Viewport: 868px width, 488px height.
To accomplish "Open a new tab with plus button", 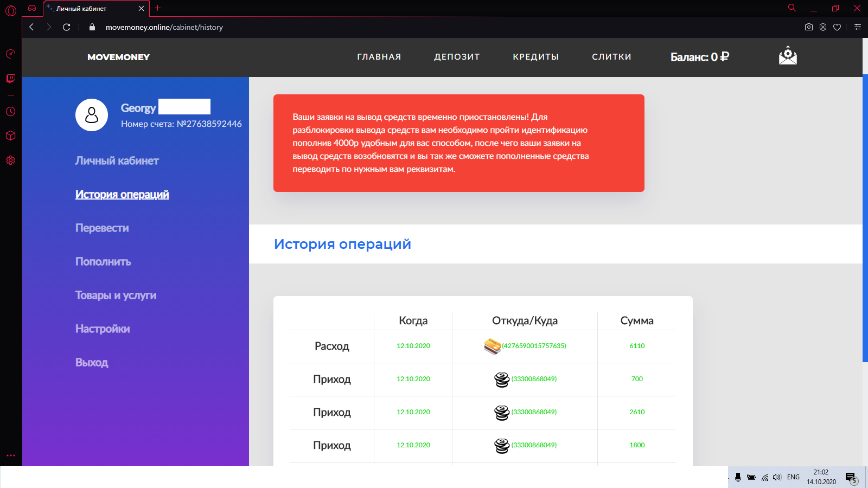I will pyautogui.click(x=158, y=8).
